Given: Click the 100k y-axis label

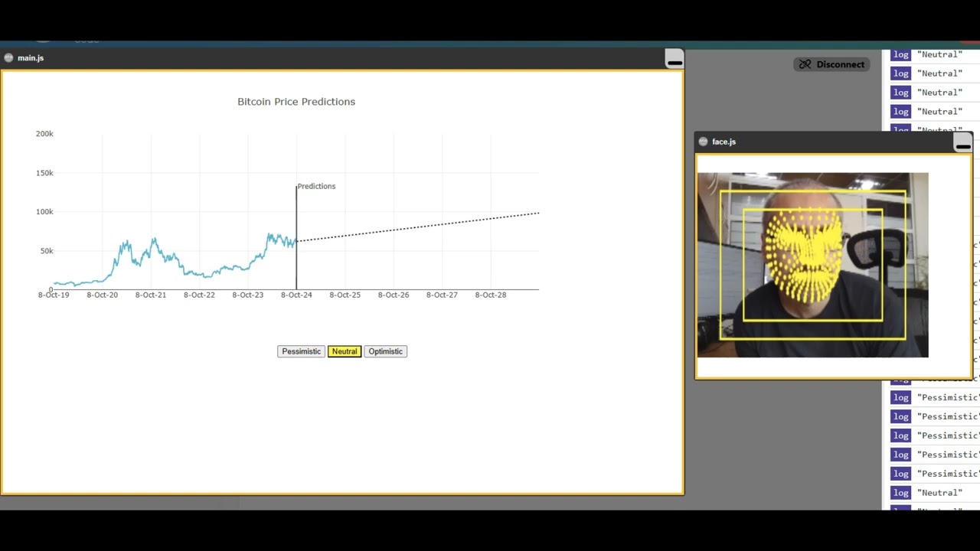Looking at the screenshot, I should [44, 212].
